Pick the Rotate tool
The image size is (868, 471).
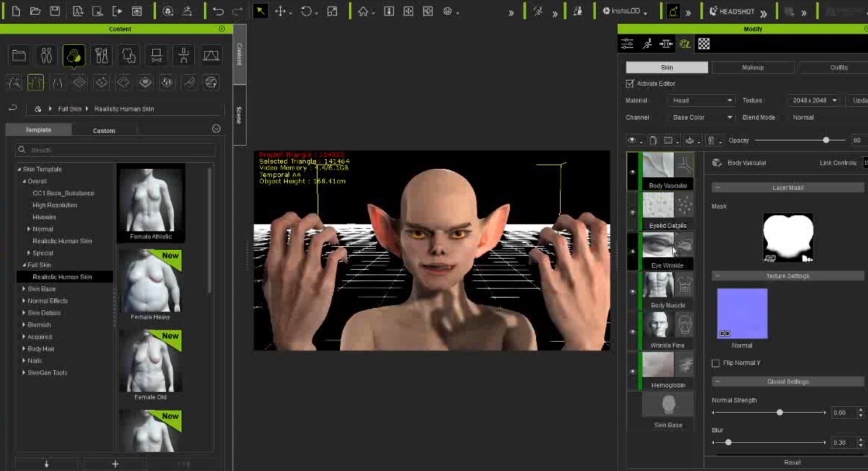pos(306,11)
